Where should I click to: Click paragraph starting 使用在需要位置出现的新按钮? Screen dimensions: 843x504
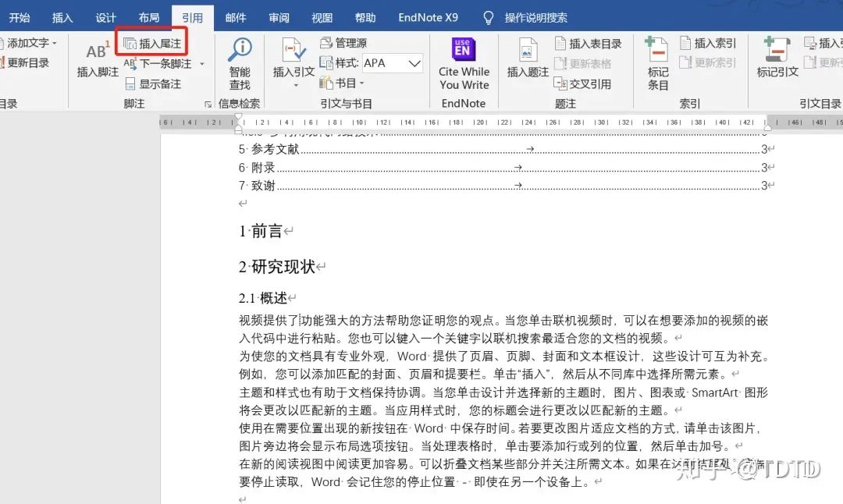click(500, 437)
